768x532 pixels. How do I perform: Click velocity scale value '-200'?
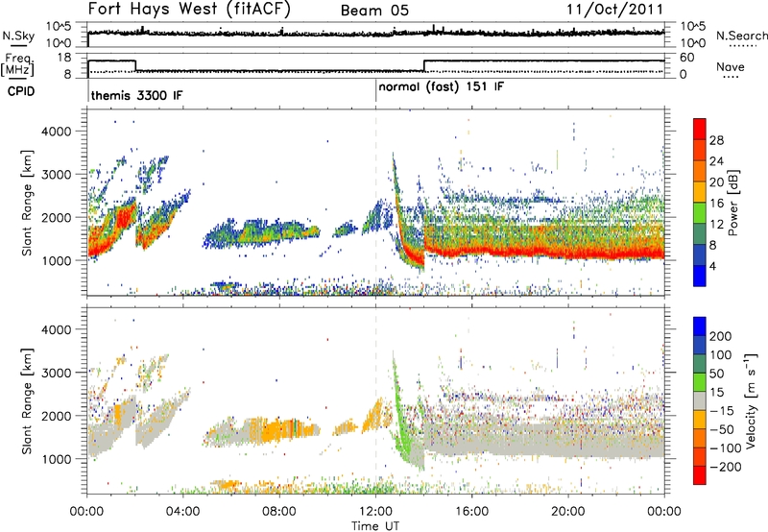coord(726,467)
